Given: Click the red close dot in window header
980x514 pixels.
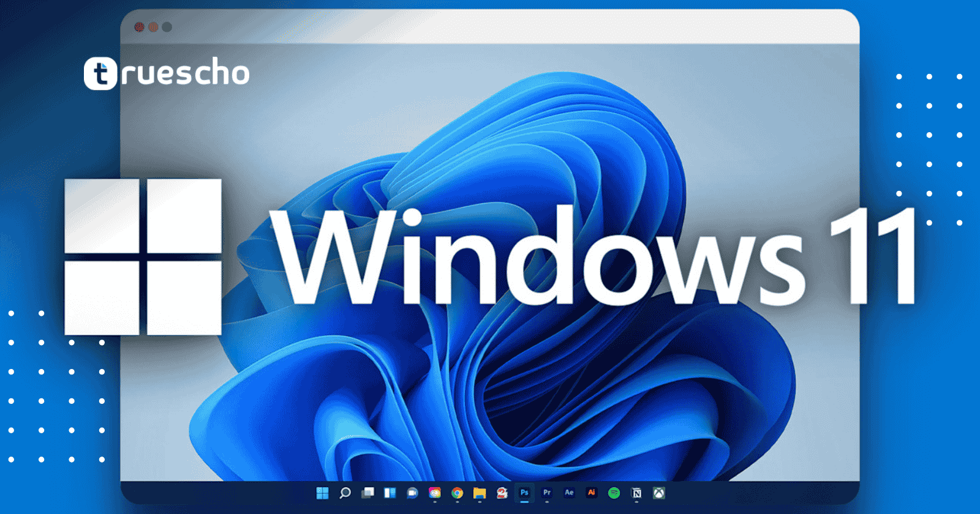Looking at the screenshot, I should click(139, 27).
